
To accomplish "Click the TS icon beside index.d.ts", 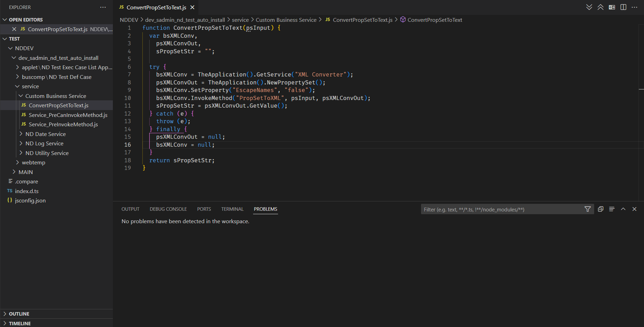I will coord(10,191).
